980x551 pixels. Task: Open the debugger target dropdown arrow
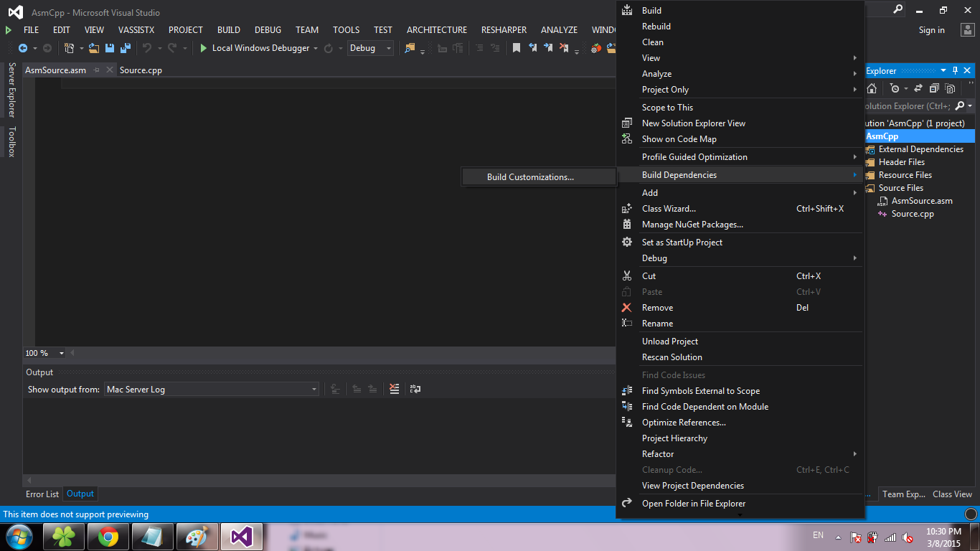click(315, 48)
